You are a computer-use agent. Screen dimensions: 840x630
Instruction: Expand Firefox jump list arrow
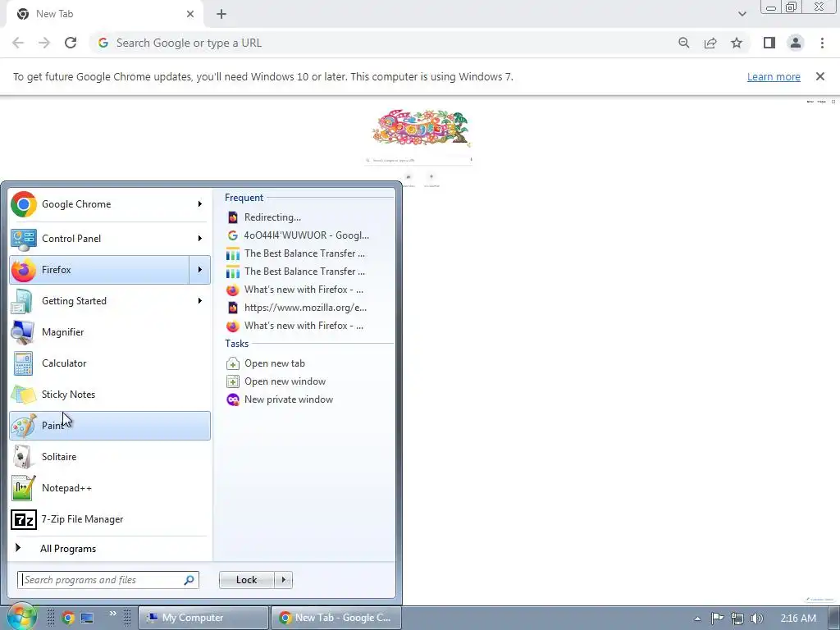[x=200, y=269]
